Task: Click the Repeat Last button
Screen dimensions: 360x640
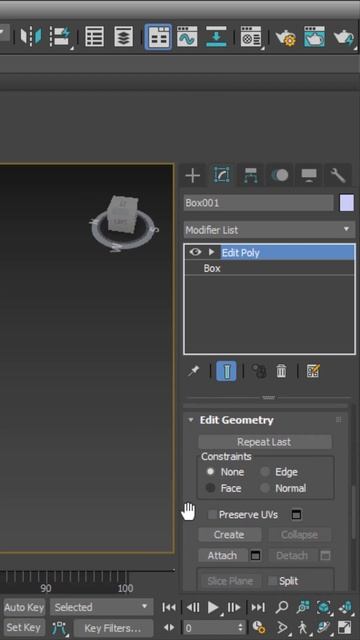Action: tap(264, 442)
